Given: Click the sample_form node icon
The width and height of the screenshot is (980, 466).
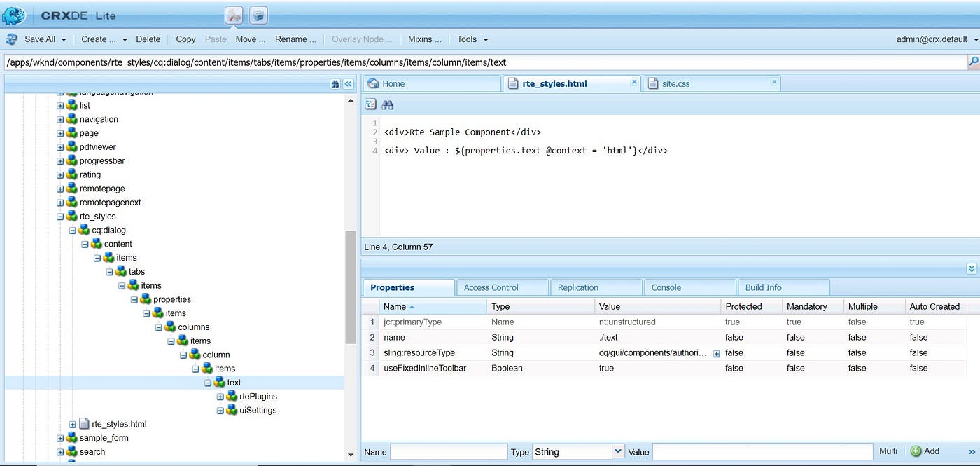Looking at the screenshot, I should click(72, 438).
